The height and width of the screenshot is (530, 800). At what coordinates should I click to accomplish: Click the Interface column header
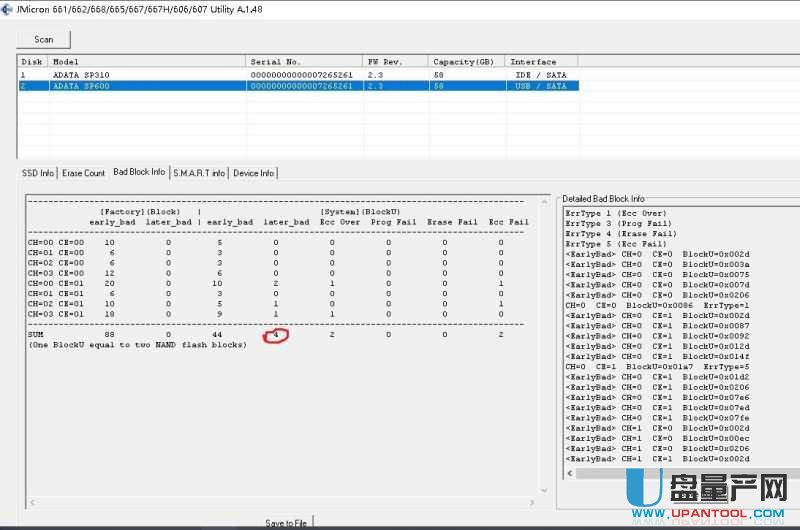540,62
